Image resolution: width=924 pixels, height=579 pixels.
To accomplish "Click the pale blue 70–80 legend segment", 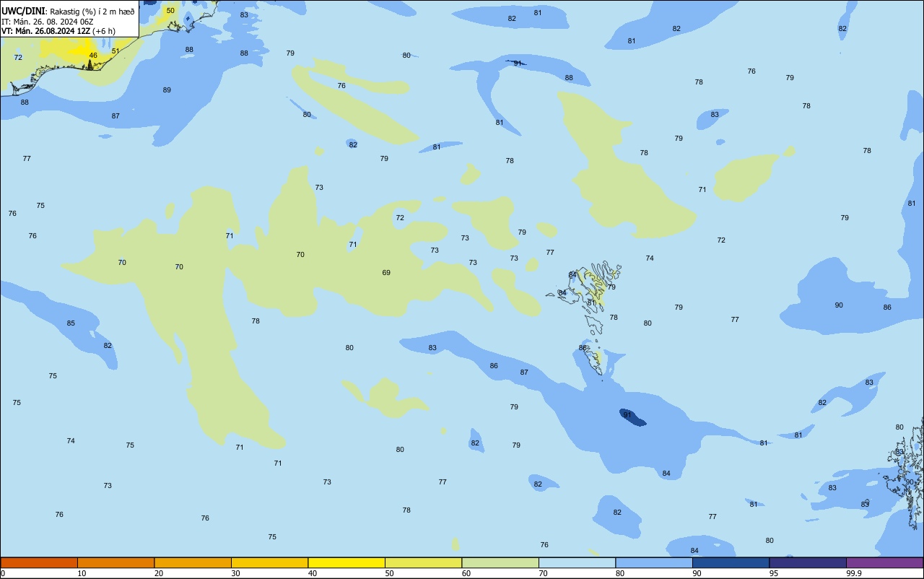I will pyautogui.click(x=577, y=562).
